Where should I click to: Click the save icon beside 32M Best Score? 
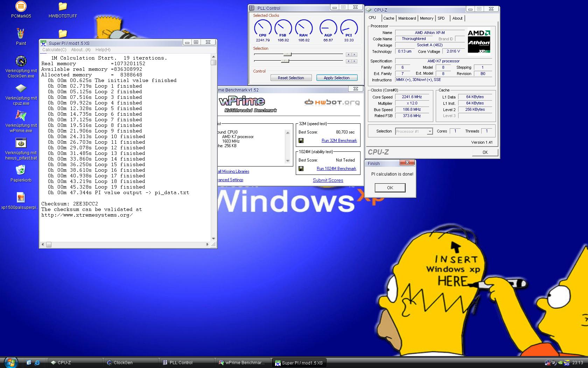tap(301, 141)
